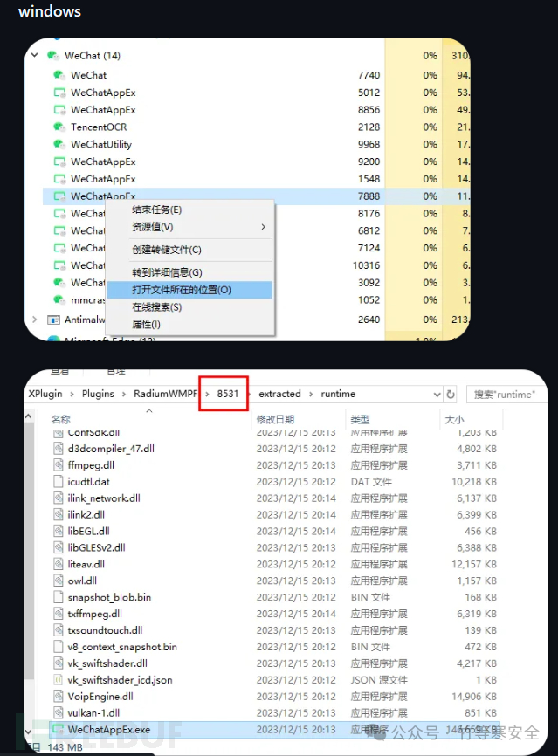558x756 pixels.
Task: Click extracted in the breadcrumb path
Action: [x=279, y=394]
